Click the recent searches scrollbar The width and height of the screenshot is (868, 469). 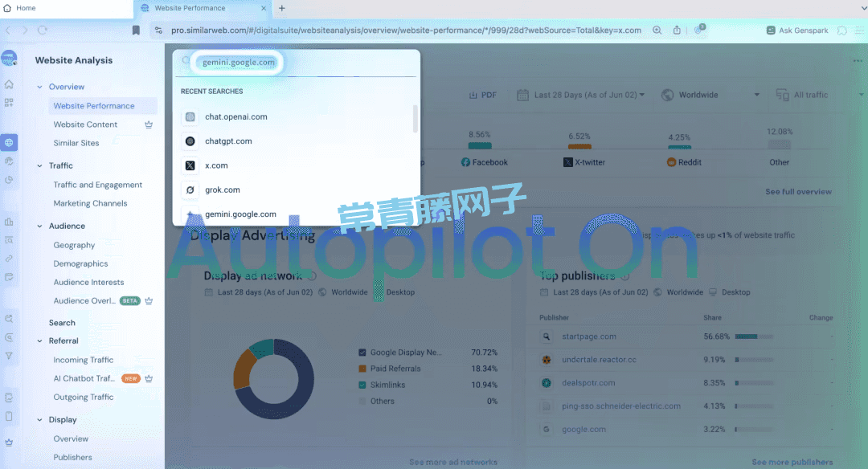416,118
